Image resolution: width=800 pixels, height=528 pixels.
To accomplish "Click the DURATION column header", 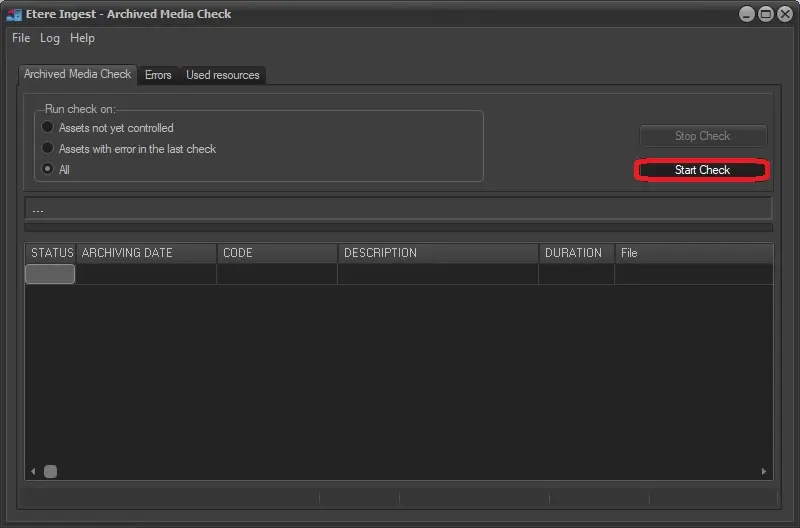I will point(575,253).
